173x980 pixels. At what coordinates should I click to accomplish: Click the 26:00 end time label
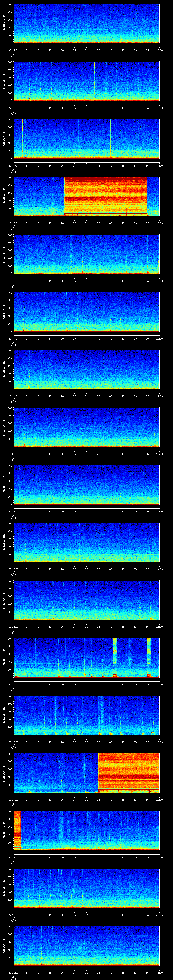160,684
